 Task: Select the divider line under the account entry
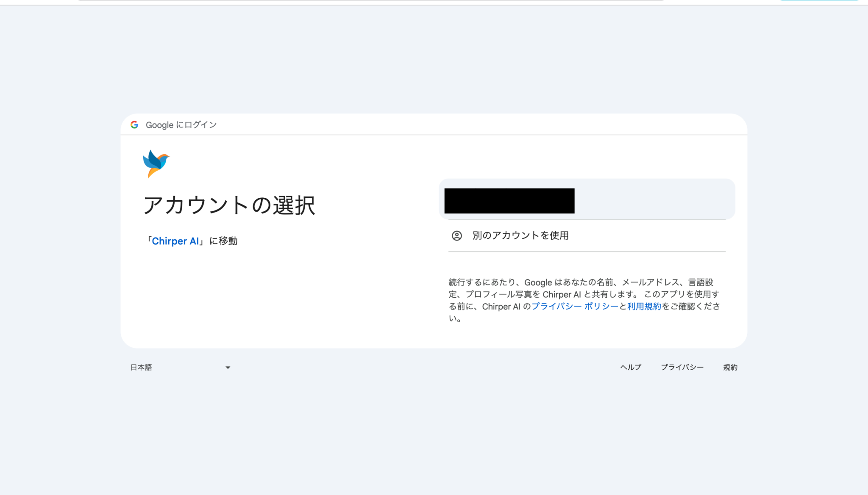click(x=586, y=219)
